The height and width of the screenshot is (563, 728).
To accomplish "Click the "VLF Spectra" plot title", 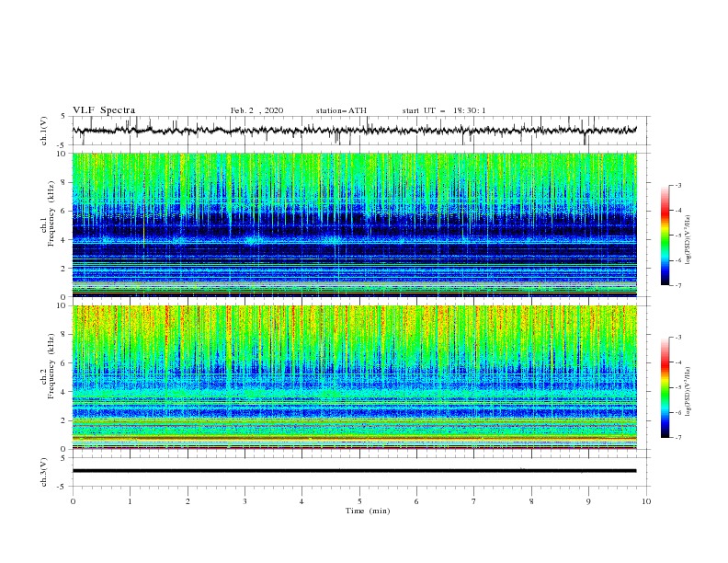I will coord(104,110).
